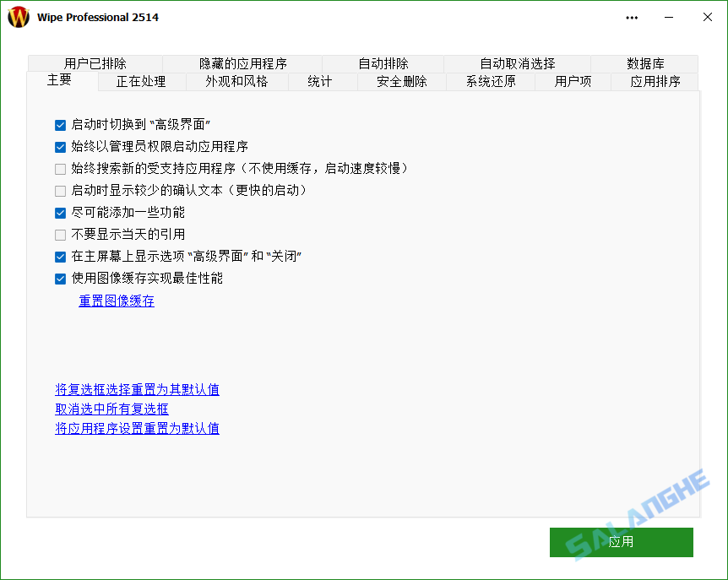Select the 用户项 tab
The height and width of the screenshot is (580, 728).
click(572, 81)
